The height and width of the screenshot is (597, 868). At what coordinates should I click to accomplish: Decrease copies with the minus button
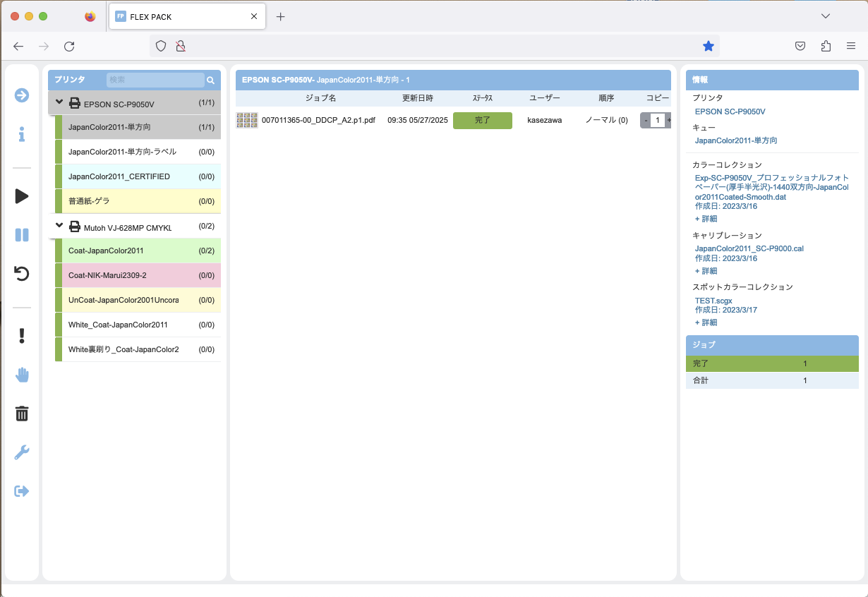646,121
